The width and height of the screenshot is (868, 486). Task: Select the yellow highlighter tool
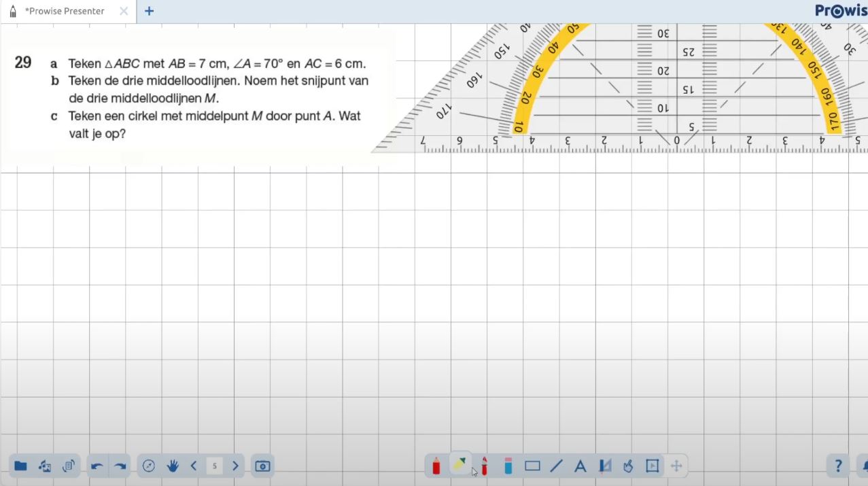point(460,465)
